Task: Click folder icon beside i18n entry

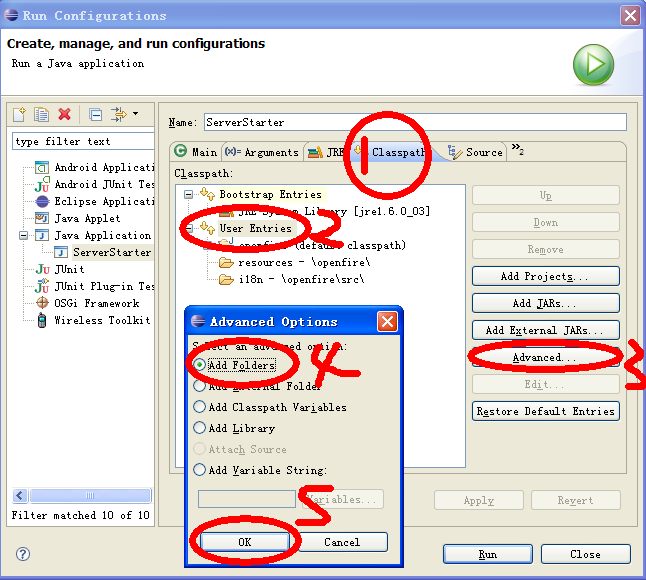Action: point(226,279)
